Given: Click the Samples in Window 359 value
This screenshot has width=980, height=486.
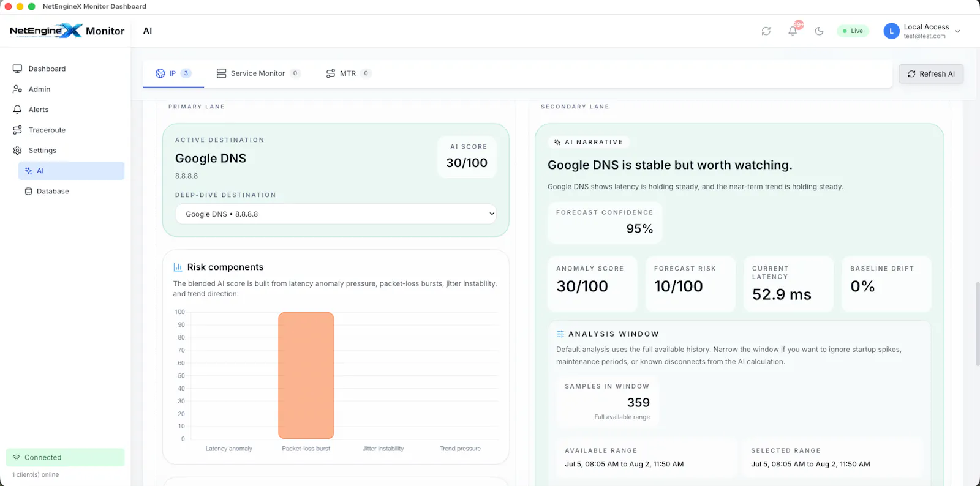Looking at the screenshot, I should pos(638,403).
